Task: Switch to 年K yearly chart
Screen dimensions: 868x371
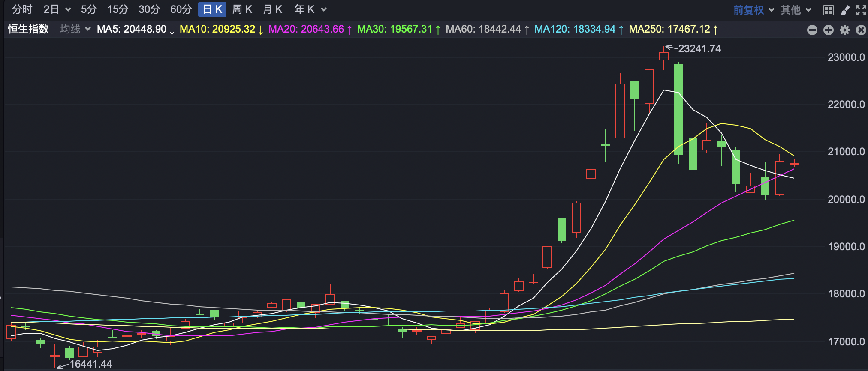Action: pyautogui.click(x=304, y=9)
